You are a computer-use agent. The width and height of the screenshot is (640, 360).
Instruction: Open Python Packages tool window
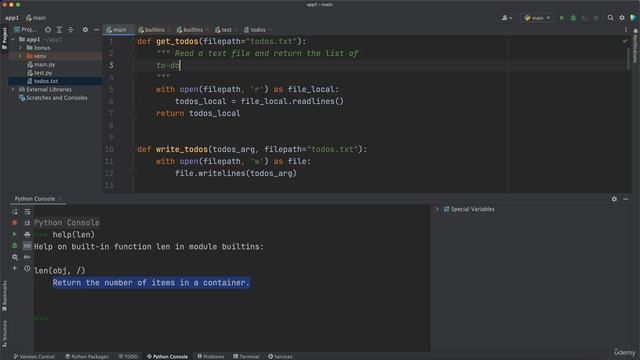(x=87, y=356)
